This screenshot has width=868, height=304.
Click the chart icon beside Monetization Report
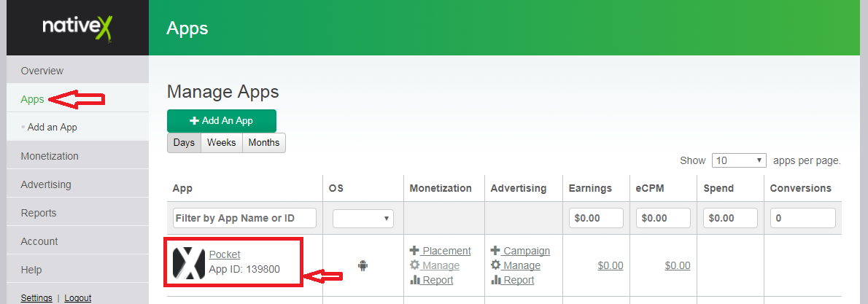(415, 280)
